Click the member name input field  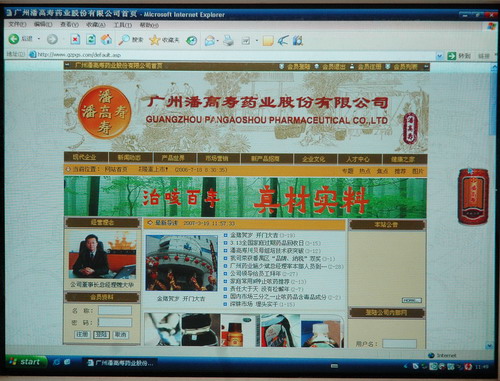pos(115,311)
